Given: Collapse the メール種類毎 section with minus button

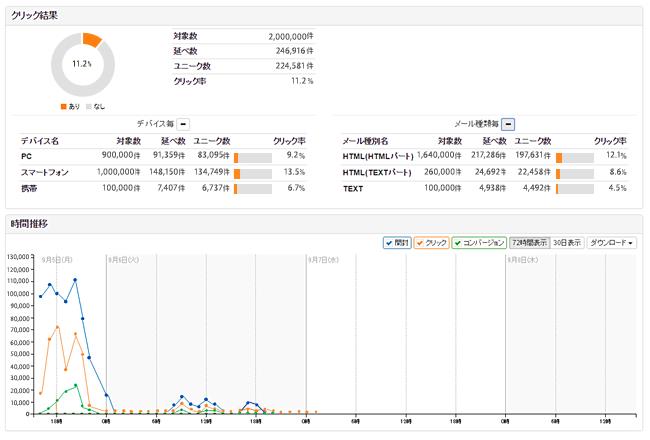Looking at the screenshot, I should [x=508, y=124].
